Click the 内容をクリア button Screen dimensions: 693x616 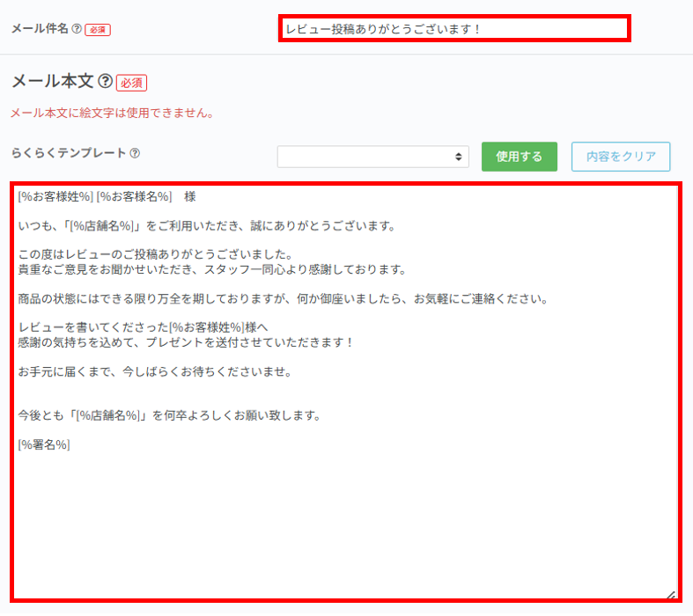[620, 157]
